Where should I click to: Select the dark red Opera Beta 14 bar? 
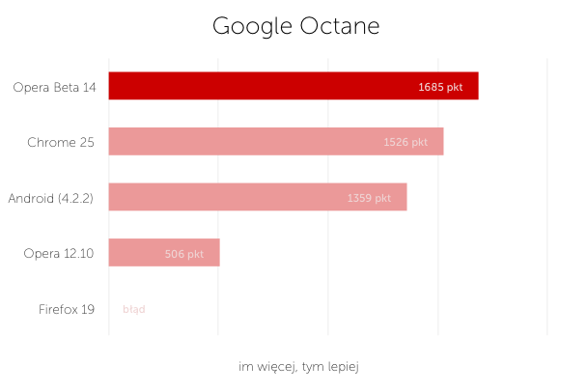[x=293, y=86]
